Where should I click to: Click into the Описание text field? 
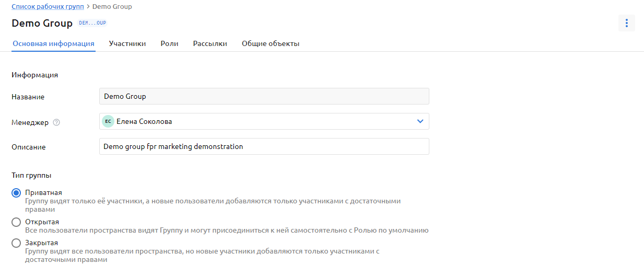264,146
